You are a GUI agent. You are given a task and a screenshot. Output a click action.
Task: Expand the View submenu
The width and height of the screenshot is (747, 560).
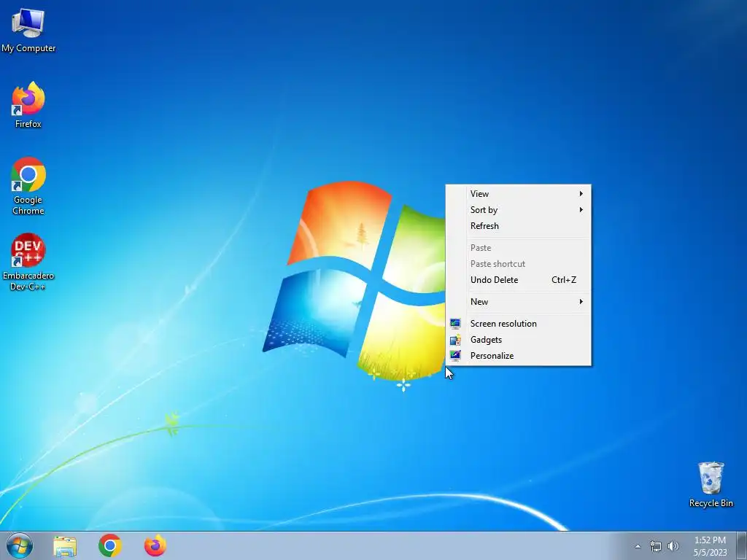[519, 194]
